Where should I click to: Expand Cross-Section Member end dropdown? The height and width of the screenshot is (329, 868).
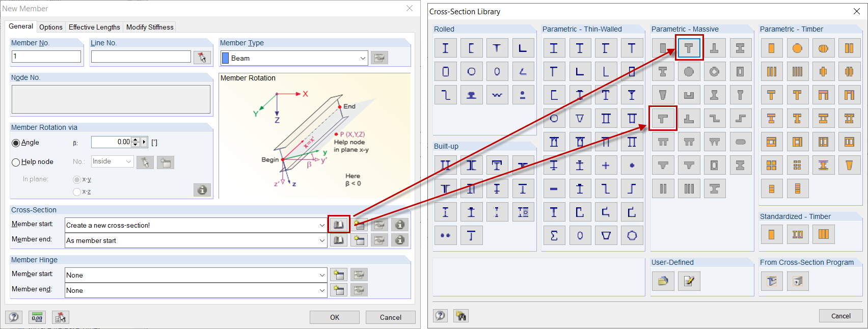pyautogui.click(x=322, y=240)
